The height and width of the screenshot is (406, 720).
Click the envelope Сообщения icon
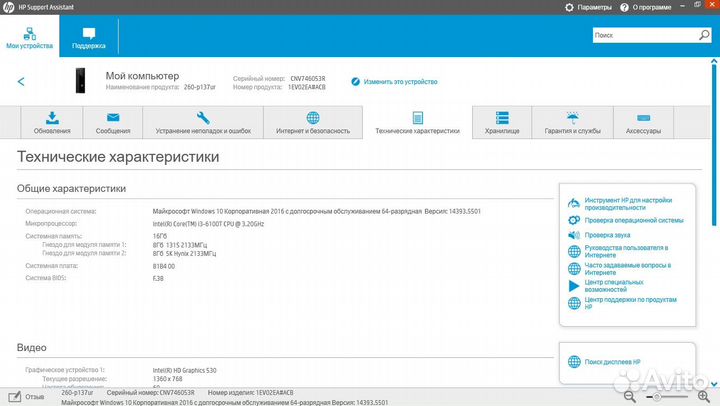[x=113, y=118]
